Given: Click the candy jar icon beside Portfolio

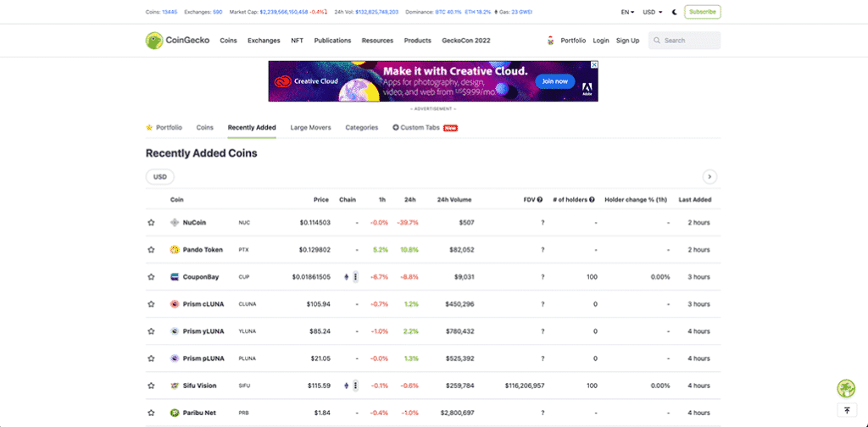Looking at the screenshot, I should pos(550,41).
